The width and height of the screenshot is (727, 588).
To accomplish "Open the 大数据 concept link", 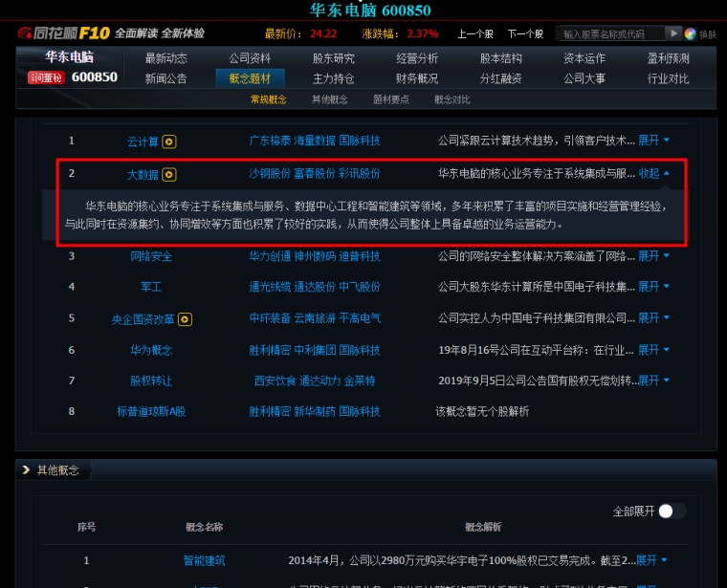I will tap(143, 175).
